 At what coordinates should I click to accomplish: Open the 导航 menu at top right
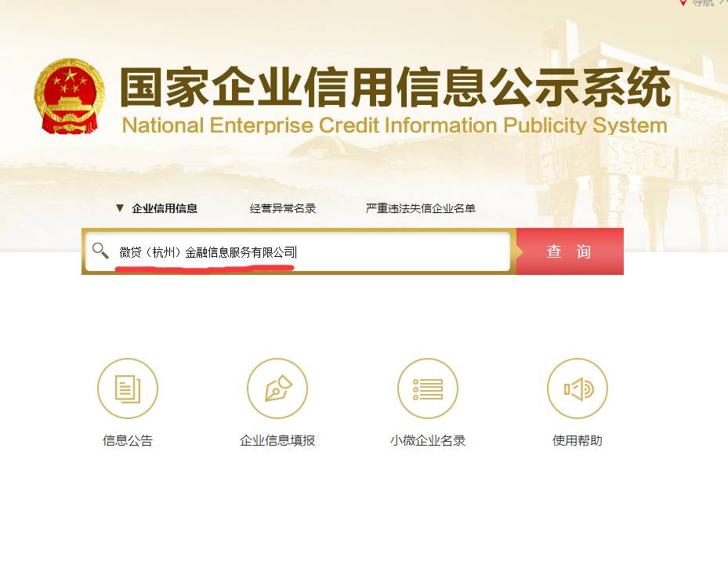[702, 2]
